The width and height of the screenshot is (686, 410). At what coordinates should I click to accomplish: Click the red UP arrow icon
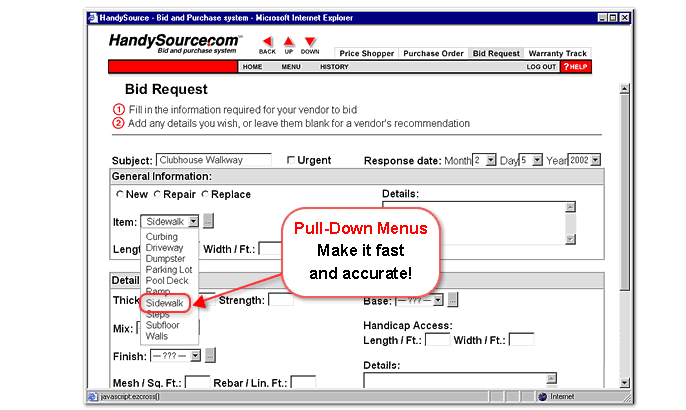[289, 40]
